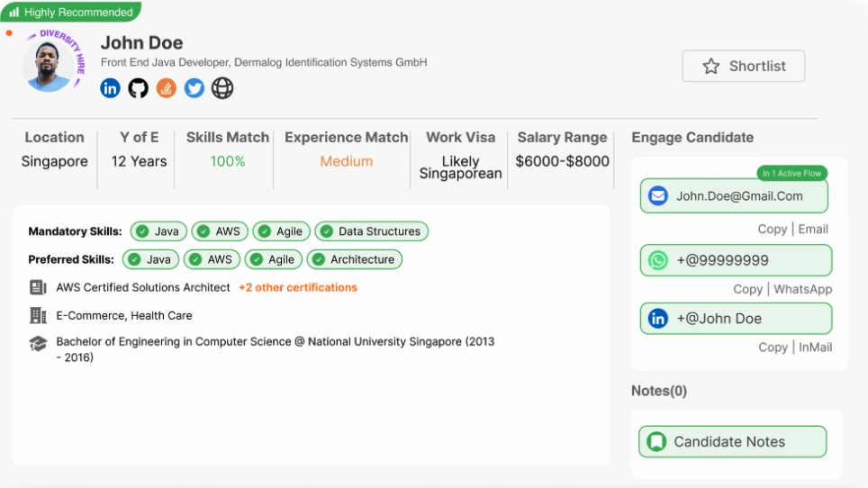
Task: Click the LinkedIn icon beside @John Doe
Action: 658,319
